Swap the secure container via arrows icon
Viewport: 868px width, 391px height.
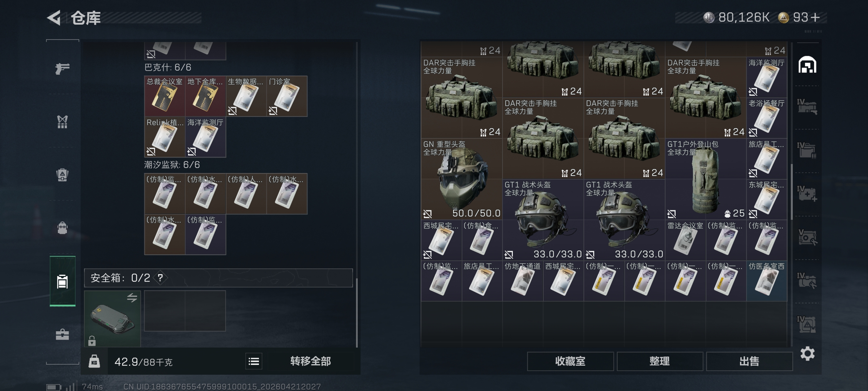point(132,298)
